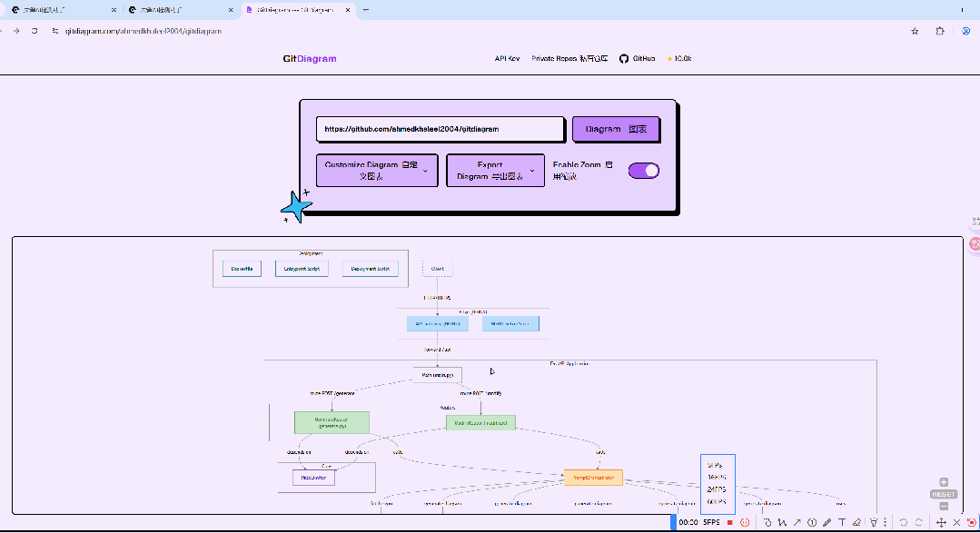
Task: Choose the pencil drawing tool
Action: click(x=827, y=522)
